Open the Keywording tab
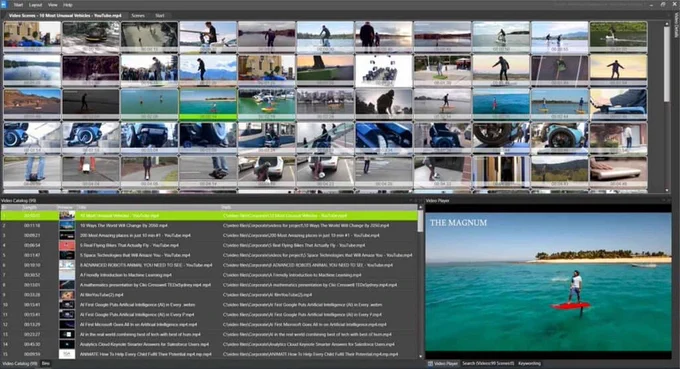 pos(530,364)
